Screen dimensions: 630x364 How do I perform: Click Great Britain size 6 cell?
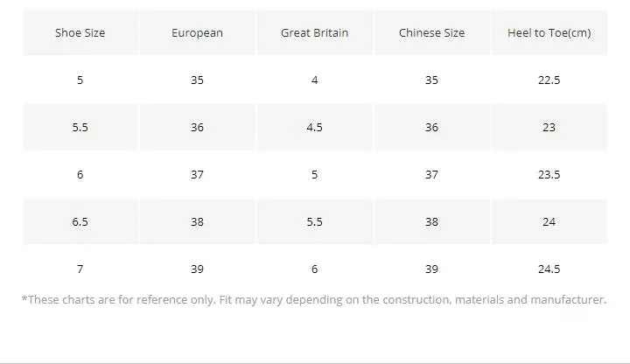(314, 269)
